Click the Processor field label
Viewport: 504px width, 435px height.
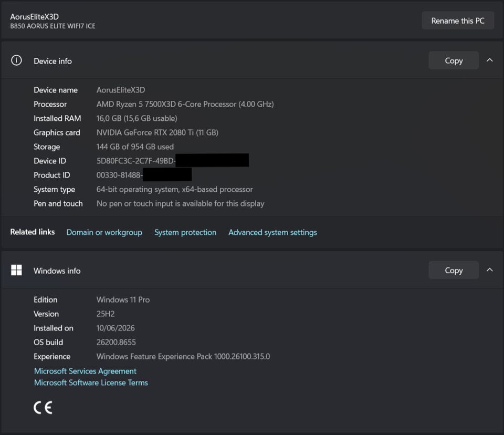pyautogui.click(x=50, y=104)
